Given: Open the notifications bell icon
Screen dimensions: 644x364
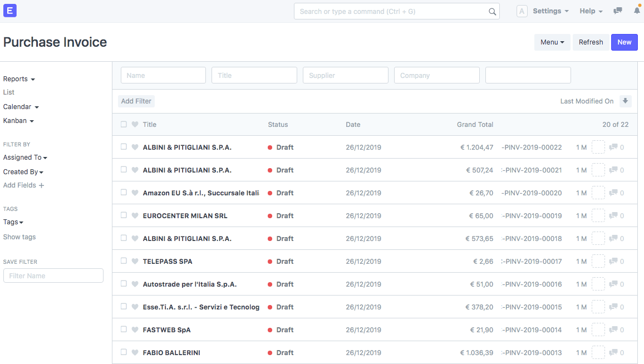Looking at the screenshot, I should pyautogui.click(x=637, y=11).
